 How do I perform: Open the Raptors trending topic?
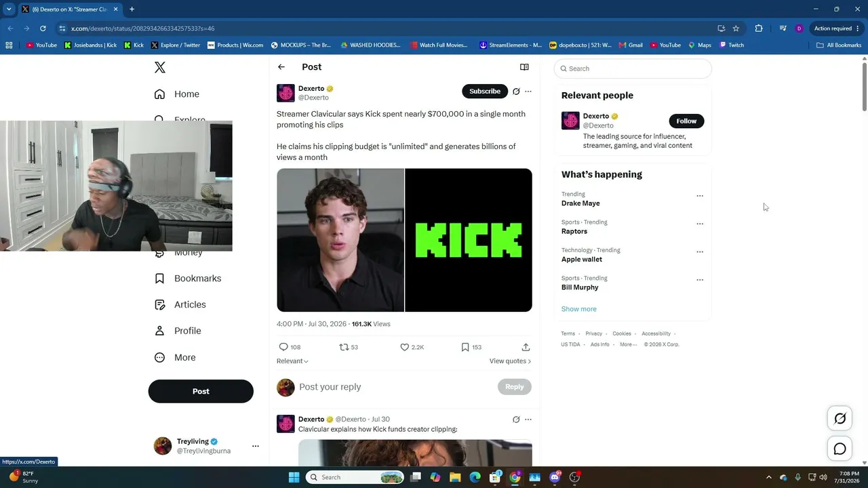pos(574,231)
